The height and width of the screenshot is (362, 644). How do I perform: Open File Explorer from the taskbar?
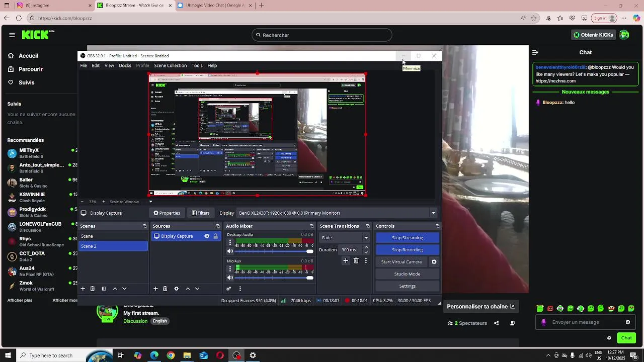[187, 355]
